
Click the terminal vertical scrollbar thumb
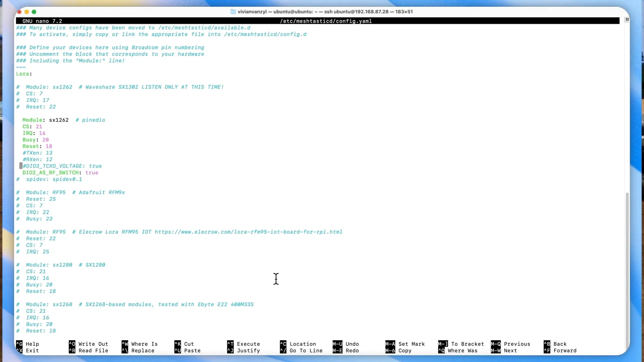[627, 271]
